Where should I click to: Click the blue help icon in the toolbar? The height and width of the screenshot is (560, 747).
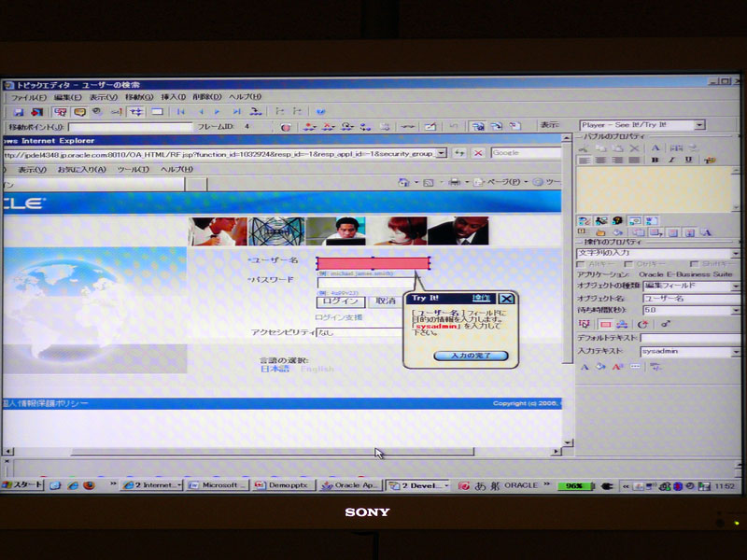click(x=320, y=112)
